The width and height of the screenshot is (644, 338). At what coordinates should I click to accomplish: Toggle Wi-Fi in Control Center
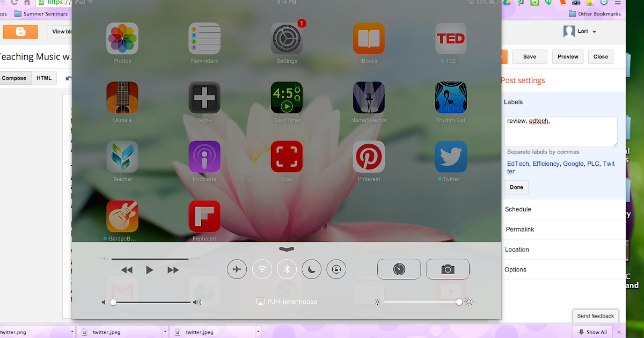(262, 269)
